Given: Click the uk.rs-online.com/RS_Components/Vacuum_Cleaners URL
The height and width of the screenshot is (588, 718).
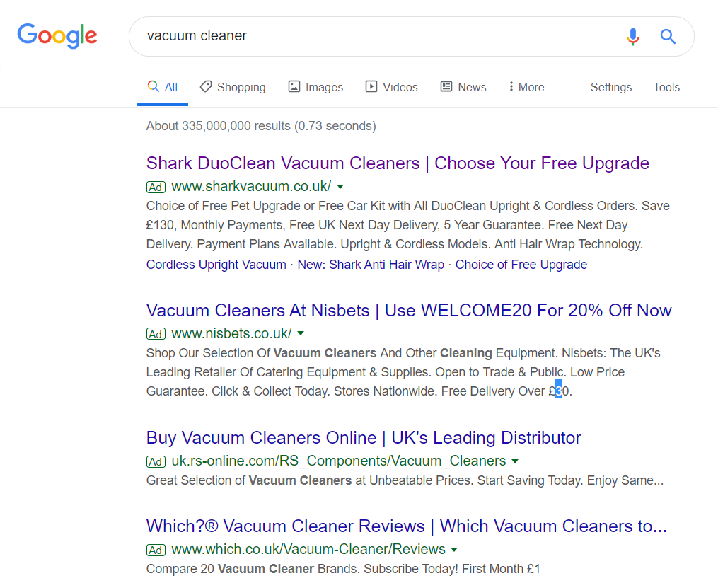Looking at the screenshot, I should 339,461.
